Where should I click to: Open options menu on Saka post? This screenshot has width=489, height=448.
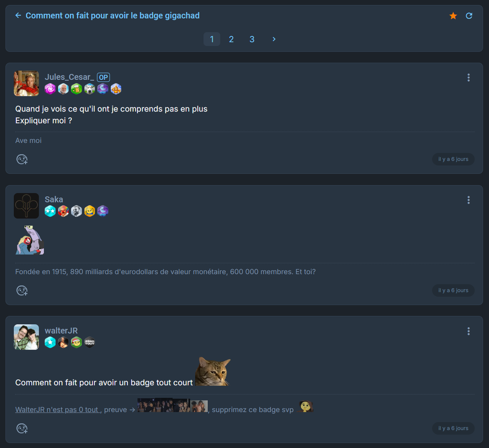[x=468, y=200]
